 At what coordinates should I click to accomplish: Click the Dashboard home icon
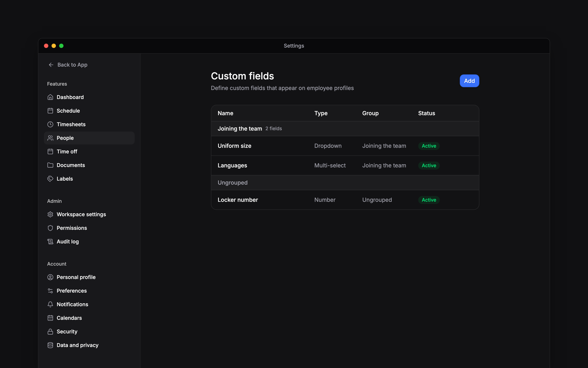coord(50,97)
